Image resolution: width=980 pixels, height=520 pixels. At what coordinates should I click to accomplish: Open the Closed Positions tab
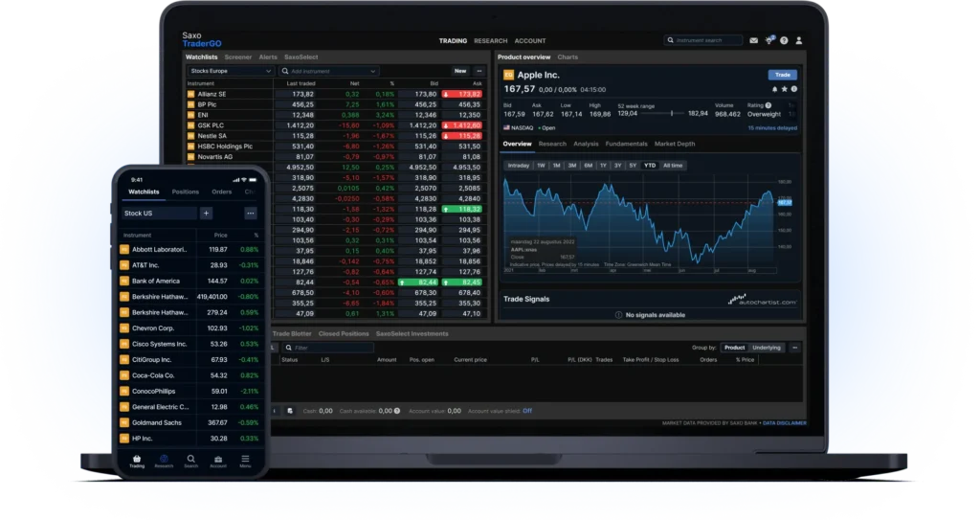point(344,334)
